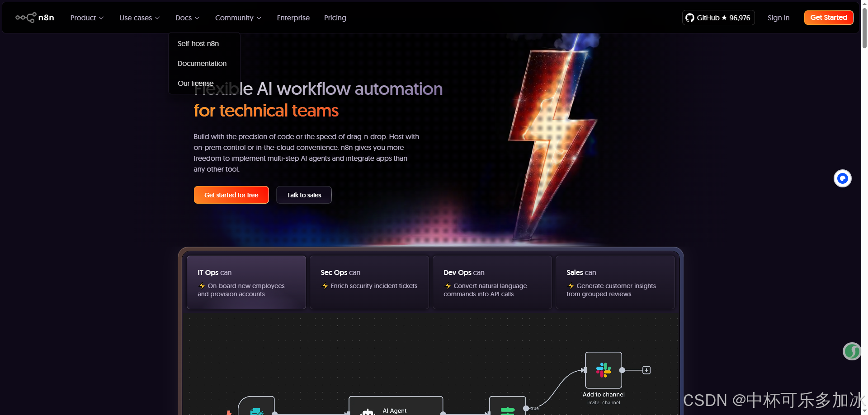
Task: Click the GitHub star count button
Action: coord(718,18)
